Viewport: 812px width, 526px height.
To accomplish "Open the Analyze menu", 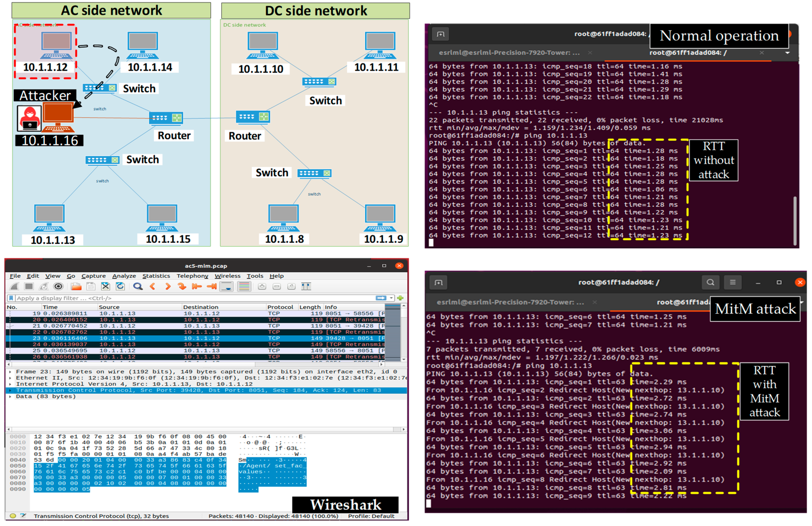I will (124, 276).
